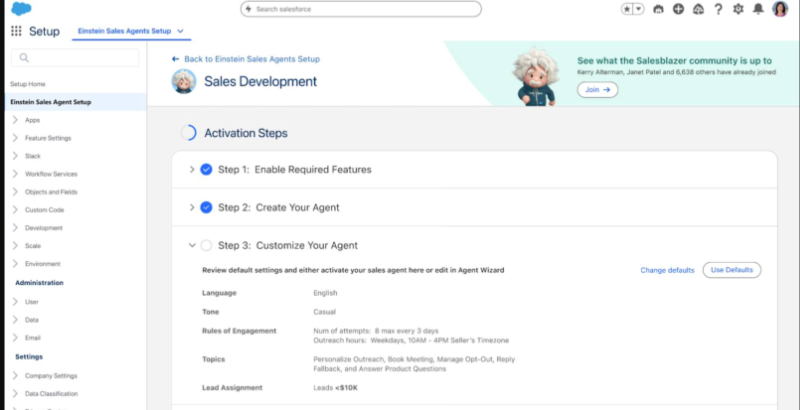The width and height of the screenshot is (800, 410).
Task: Open the Trailhead guidance icon
Action: [x=658, y=9]
